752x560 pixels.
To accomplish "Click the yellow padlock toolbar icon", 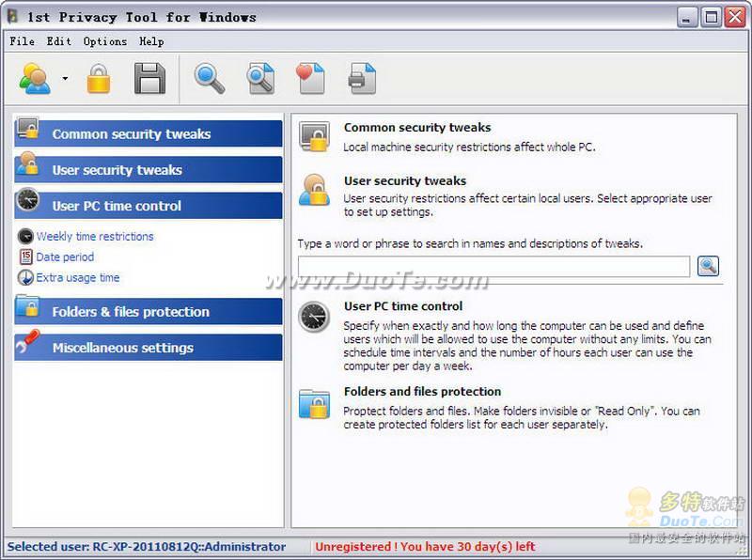I will pyautogui.click(x=99, y=79).
